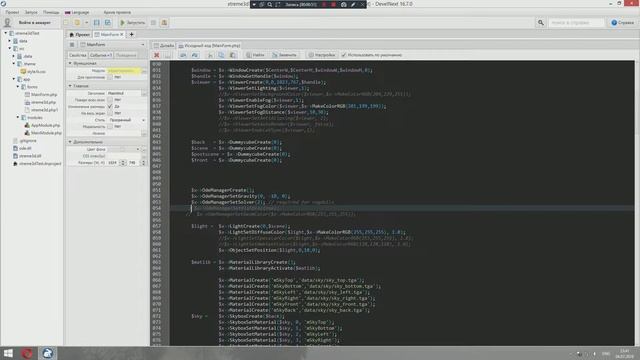Click the undo icon in the editor toolbar
Viewport: 640px width, 360px height.
[183, 55]
